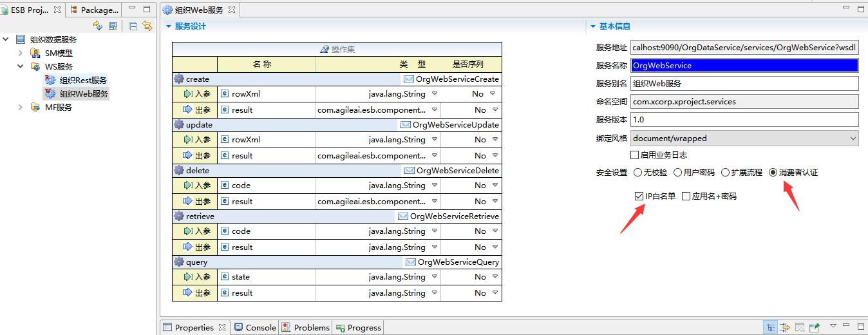Close the 组织Web服务 editor tab
Screen dimensions: 868x335
(x=232, y=10)
